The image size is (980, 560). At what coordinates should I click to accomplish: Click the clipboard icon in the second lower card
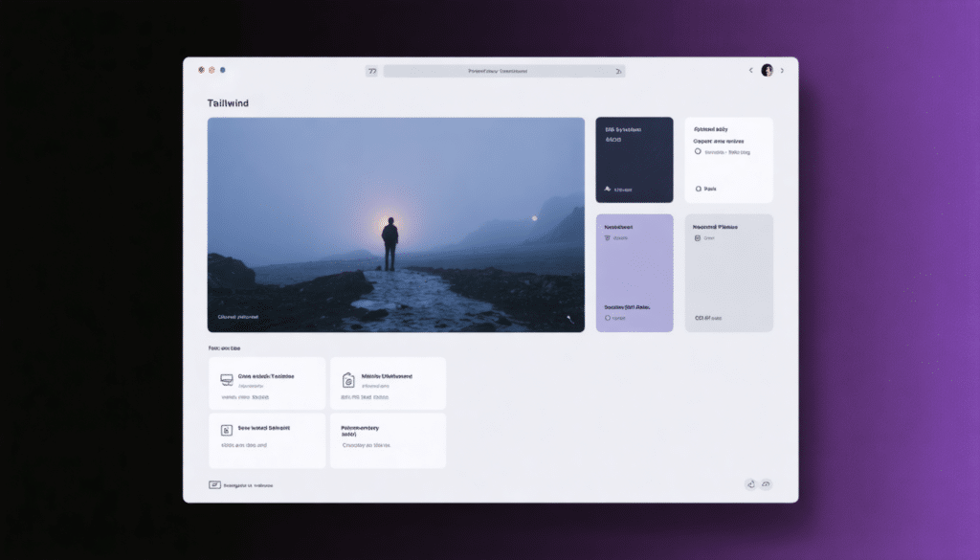(x=348, y=380)
